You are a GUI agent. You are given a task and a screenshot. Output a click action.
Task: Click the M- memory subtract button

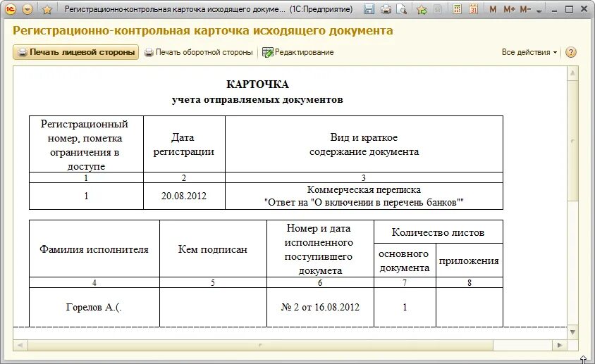(525, 9)
